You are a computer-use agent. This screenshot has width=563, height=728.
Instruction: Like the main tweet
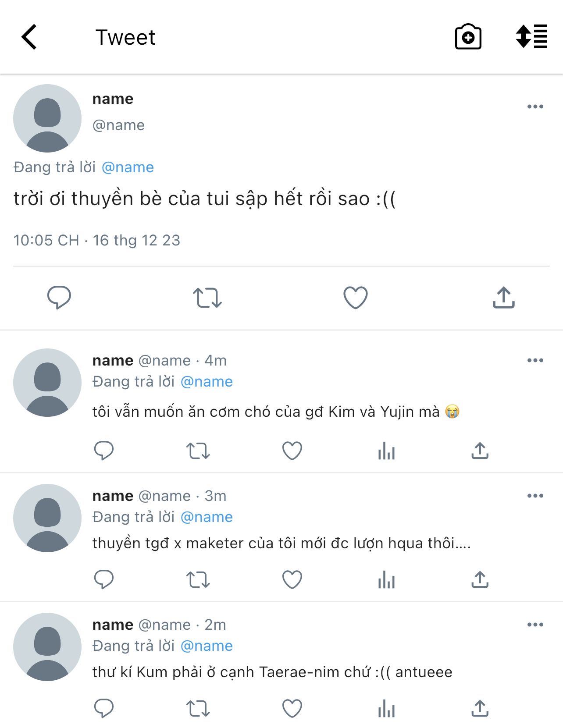355,297
